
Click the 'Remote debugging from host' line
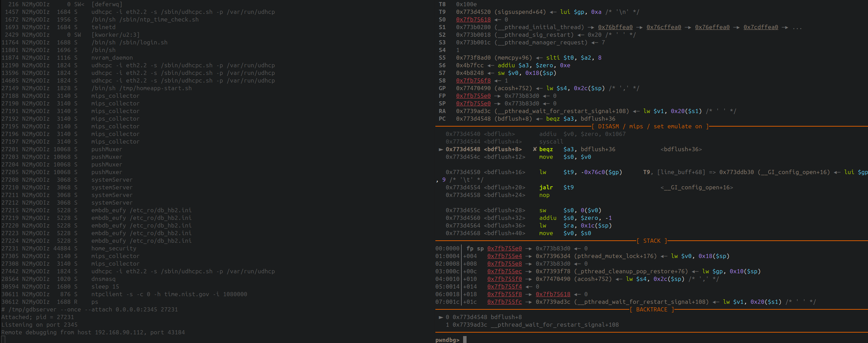[93, 332]
